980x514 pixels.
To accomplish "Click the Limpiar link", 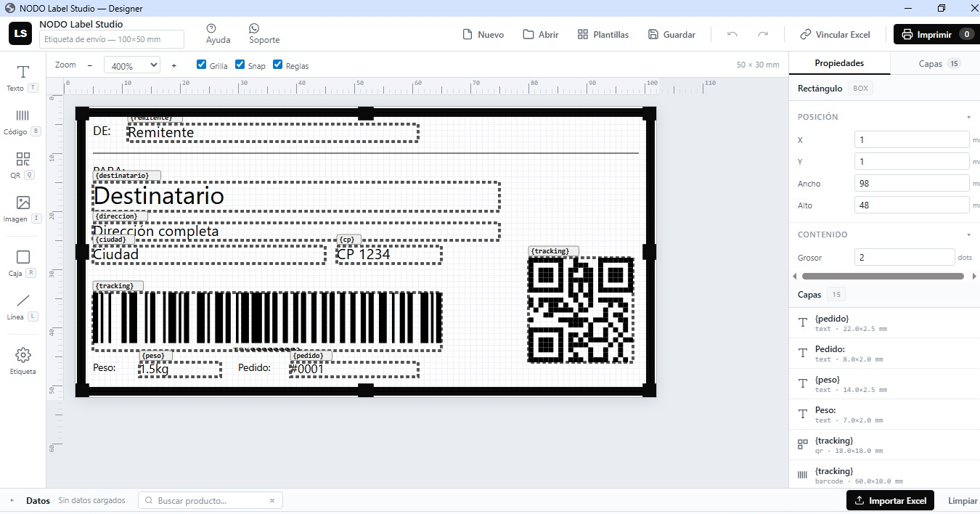I will pyautogui.click(x=963, y=500).
